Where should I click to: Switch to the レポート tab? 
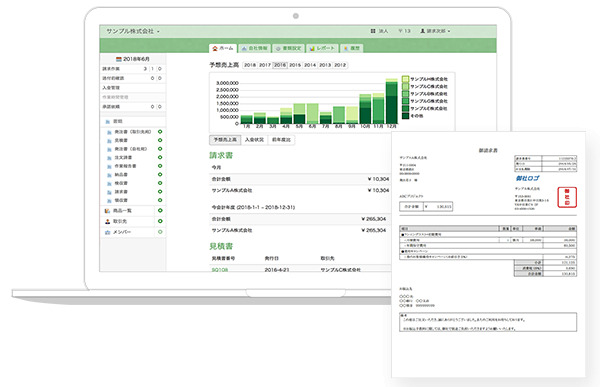click(322, 48)
